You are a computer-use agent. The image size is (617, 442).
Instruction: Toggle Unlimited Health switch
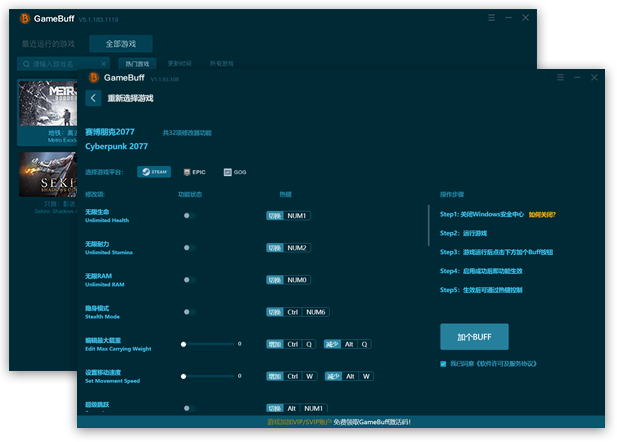(189, 216)
